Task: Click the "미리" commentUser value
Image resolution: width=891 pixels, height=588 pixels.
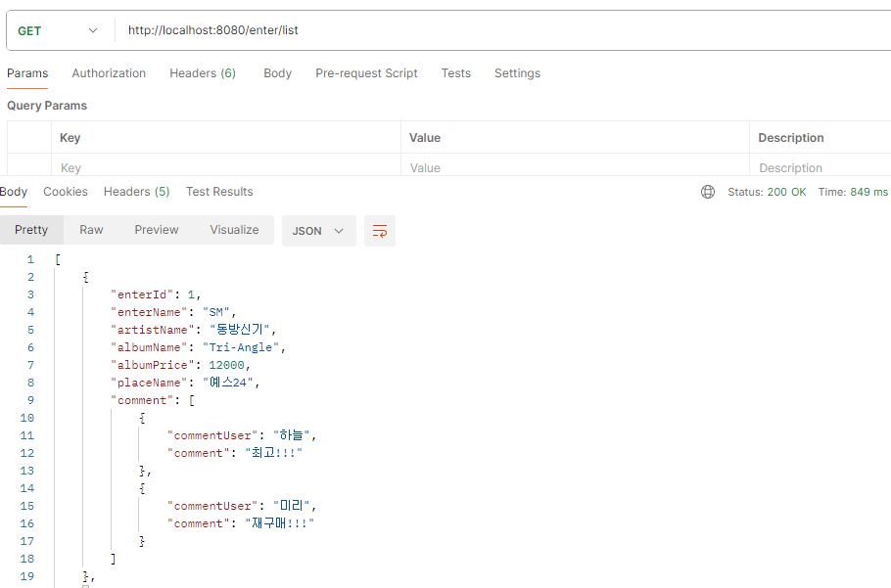Action: point(292,506)
